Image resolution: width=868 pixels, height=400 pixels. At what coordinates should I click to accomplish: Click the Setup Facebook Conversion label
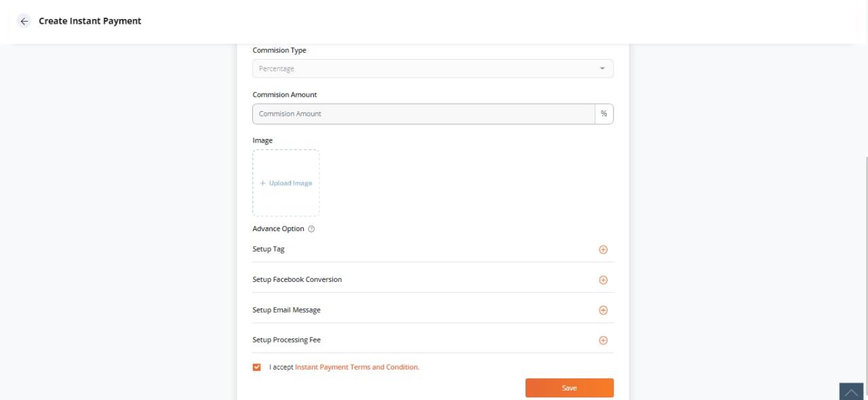tap(297, 279)
